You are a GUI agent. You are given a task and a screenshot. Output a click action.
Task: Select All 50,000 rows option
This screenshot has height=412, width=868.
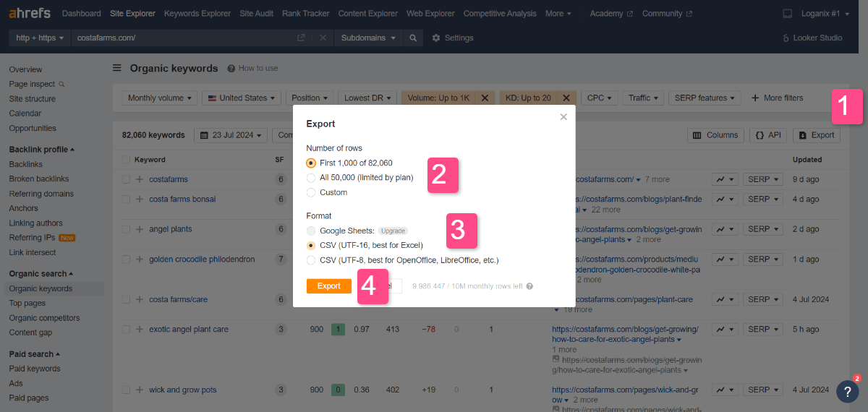tap(311, 177)
